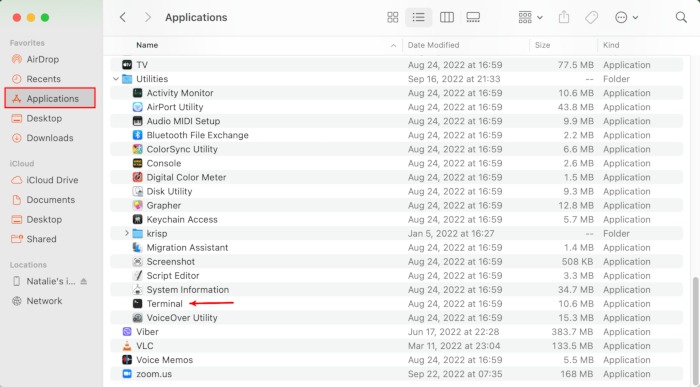Sort by the Size column header
Image resolution: width=700 pixels, height=387 pixels.
[542, 45]
